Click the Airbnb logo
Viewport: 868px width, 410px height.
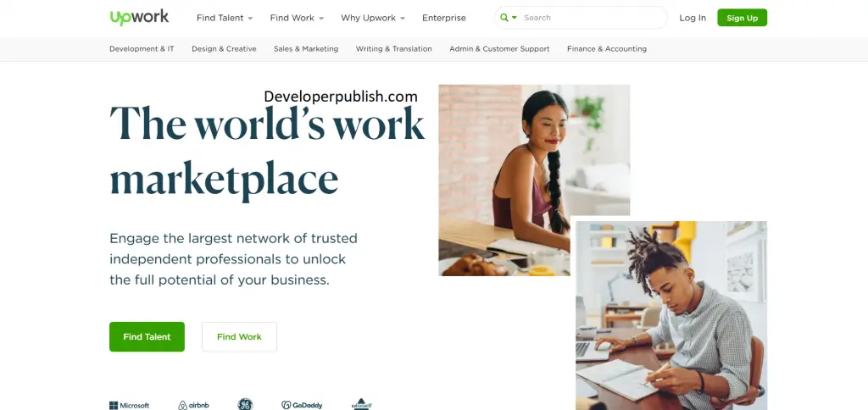click(194, 405)
